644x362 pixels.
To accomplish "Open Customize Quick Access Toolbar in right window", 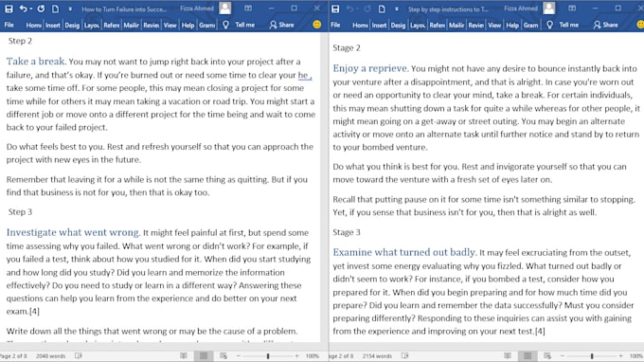I will 396,9.
